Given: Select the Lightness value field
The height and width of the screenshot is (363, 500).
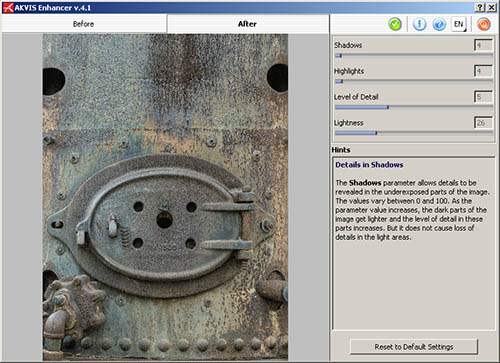Looking at the screenshot, I should (483, 123).
